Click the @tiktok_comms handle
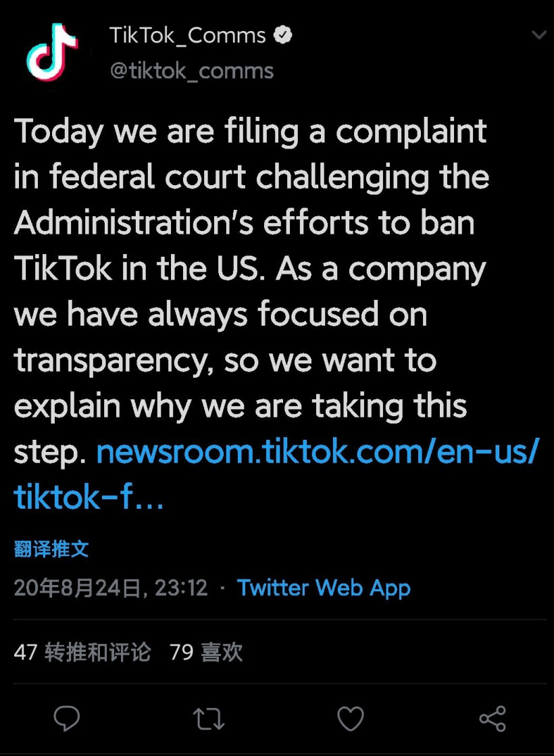The height and width of the screenshot is (756, 554). (x=192, y=71)
